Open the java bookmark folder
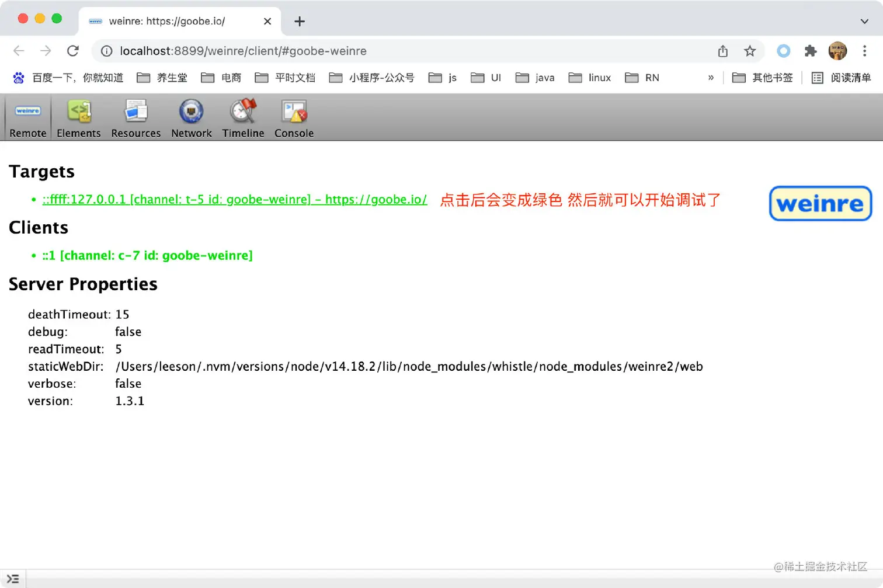 535,78
